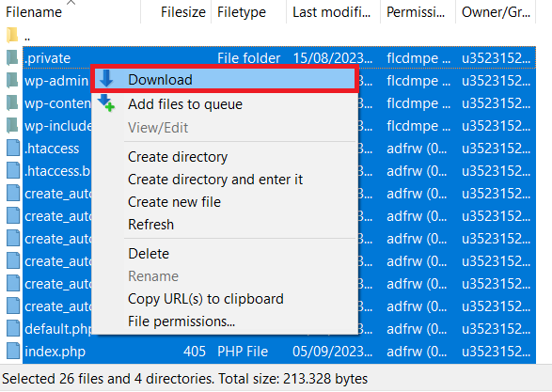Click adfrw permissions of index.php row

pyautogui.click(x=417, y=352)
